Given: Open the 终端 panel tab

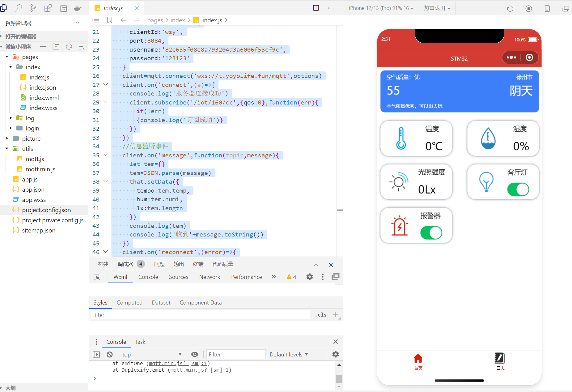Looking at the screenshot, I should [x=198, y=264].
